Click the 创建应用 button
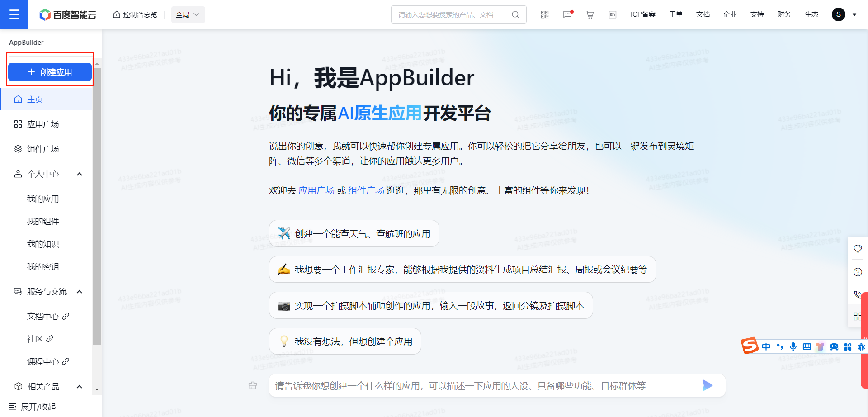This screenshot has height=417, width=868. 50,72
